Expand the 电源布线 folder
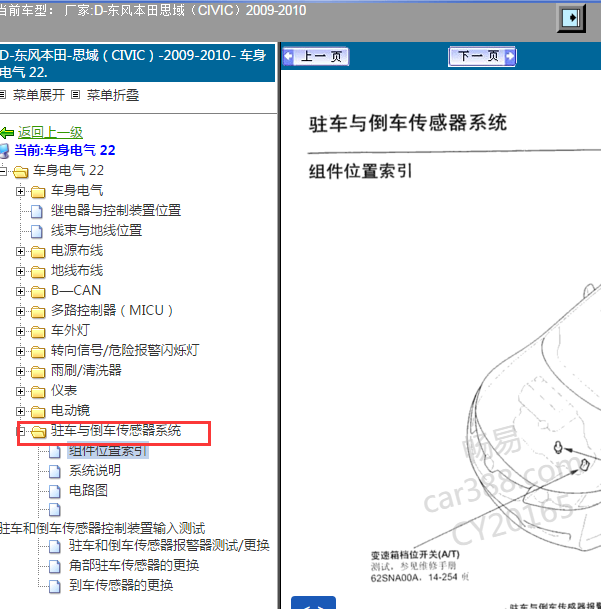The image size is (601, 609). [20, 251]
